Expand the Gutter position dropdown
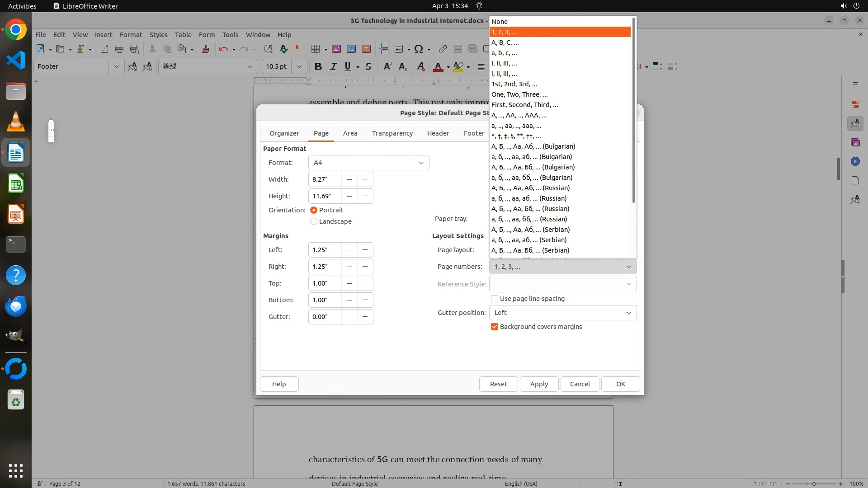The image size is (868, 488). pyautogui.click(x=562, y=313)
